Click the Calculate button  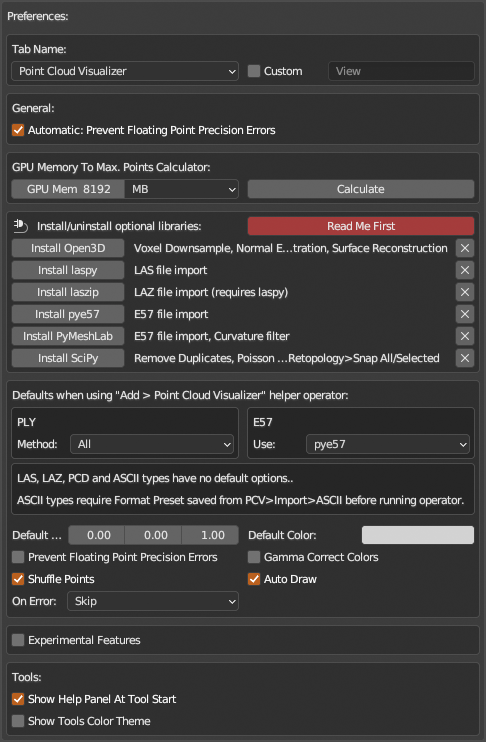361,189
